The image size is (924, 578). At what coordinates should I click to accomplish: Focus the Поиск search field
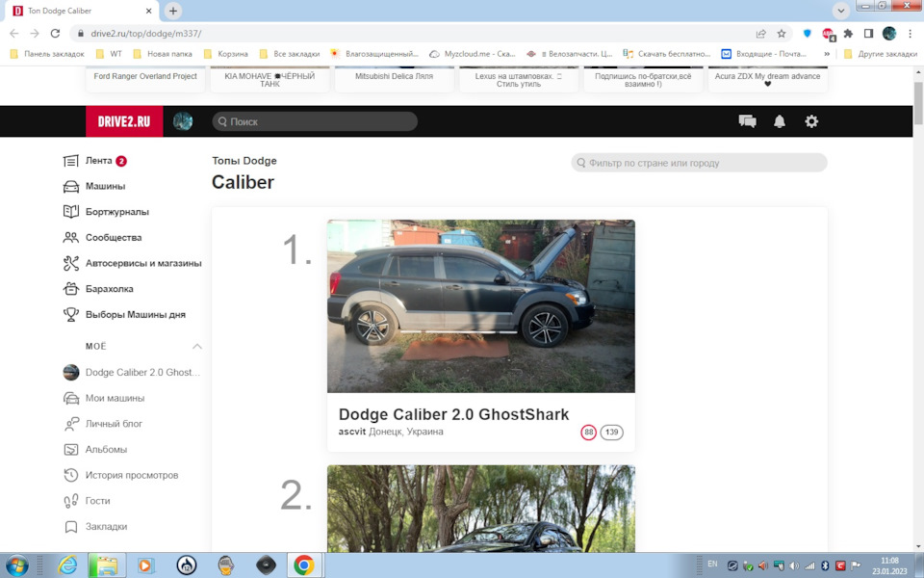pos(315,121)
